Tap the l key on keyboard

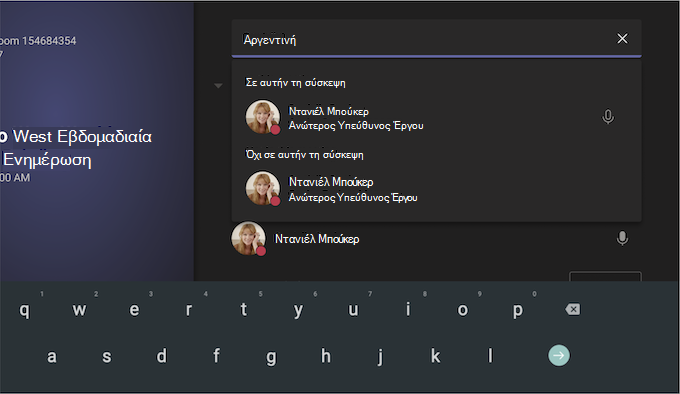point(490,356)
